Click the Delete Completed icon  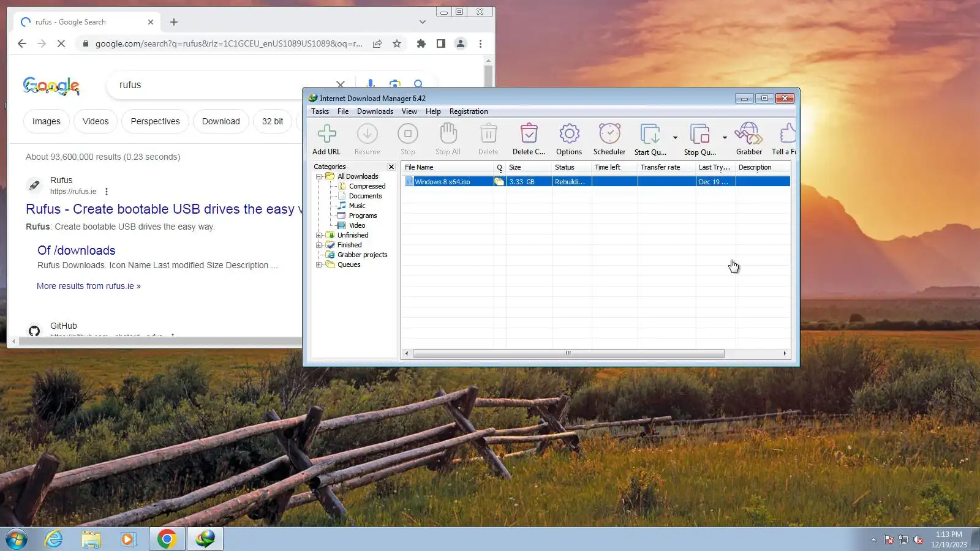[x=529, y=134]
